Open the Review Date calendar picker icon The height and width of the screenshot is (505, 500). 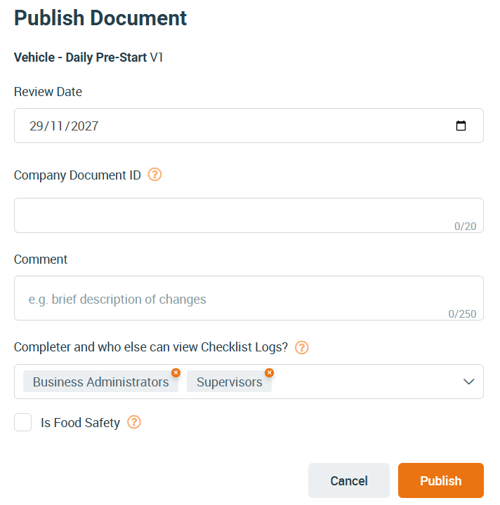point(461,126)
